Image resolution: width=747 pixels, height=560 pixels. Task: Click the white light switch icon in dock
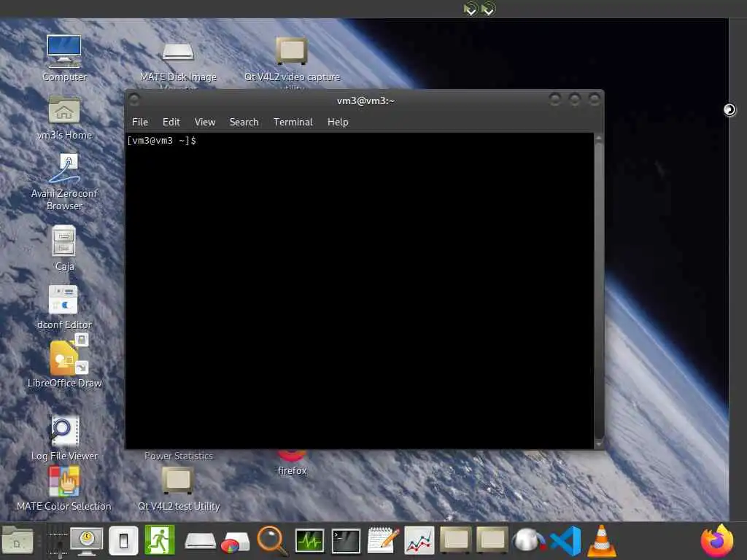tap(123, 542)
